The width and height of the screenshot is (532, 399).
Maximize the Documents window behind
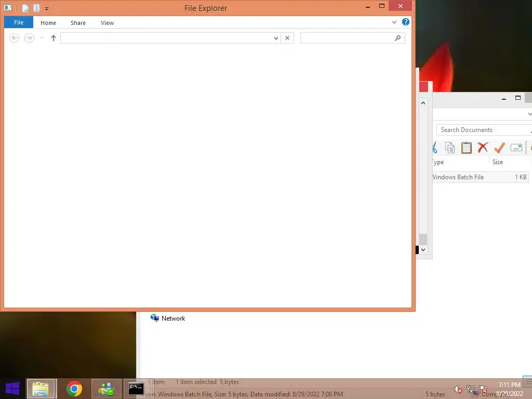point(518,98)
